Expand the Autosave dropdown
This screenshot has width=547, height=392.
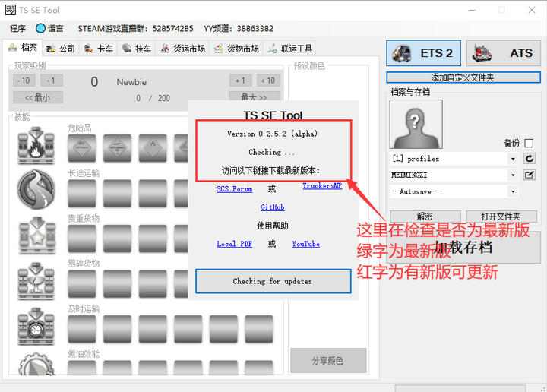coord(513,191)
